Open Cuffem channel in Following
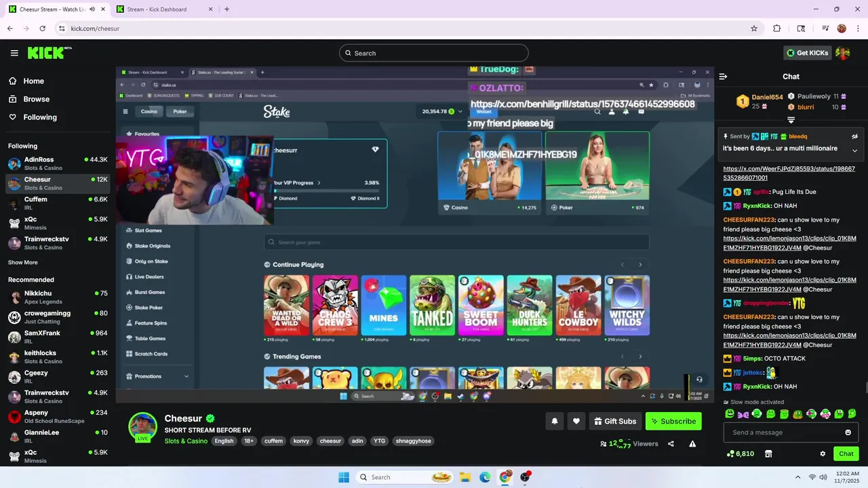 tap(58, 203)
